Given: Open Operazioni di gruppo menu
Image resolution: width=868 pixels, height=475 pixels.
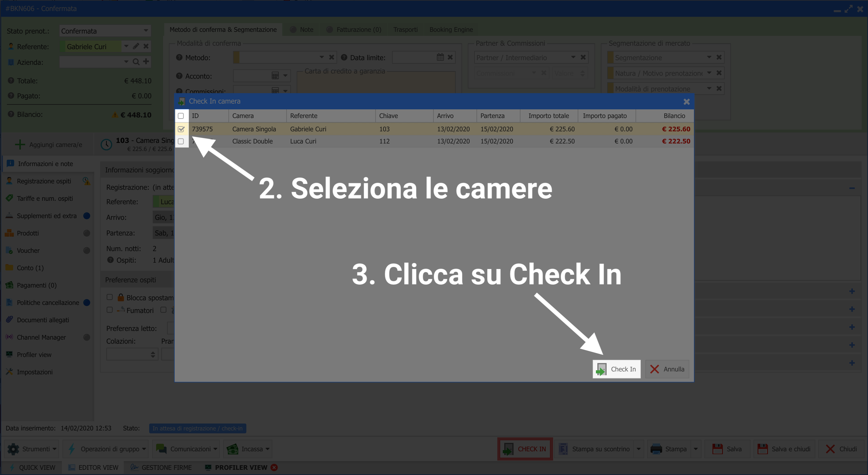Looking at the screenshot, I should pos(106,449).
